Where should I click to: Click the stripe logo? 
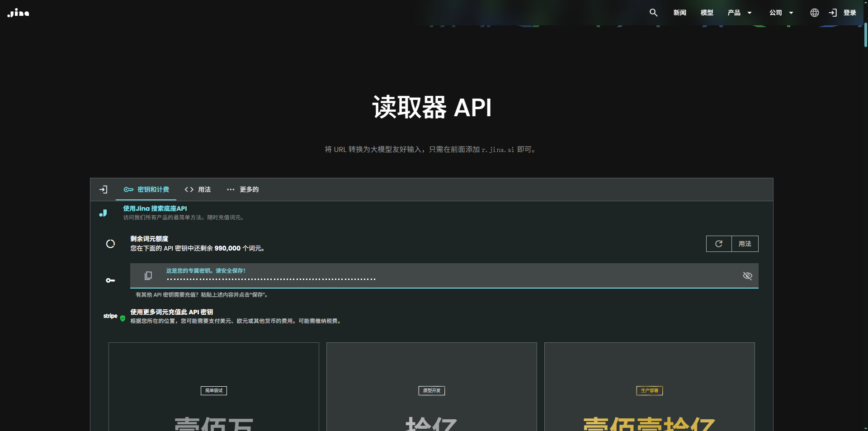[x=110, y=316]
